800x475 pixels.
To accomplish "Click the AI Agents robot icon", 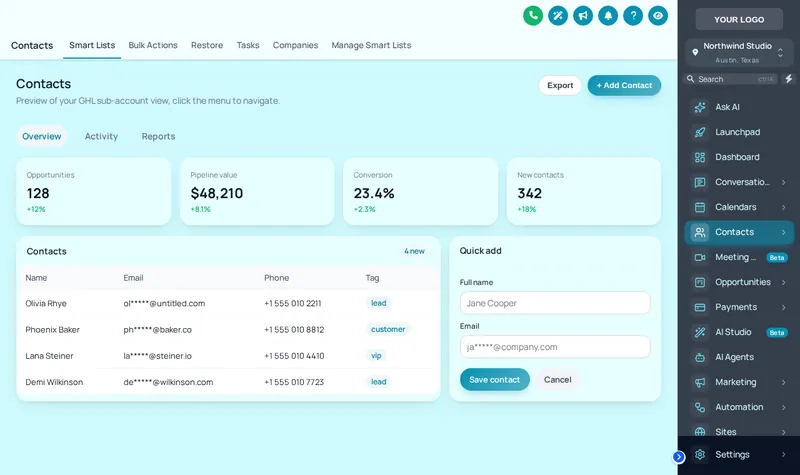I will coord(700,357).
